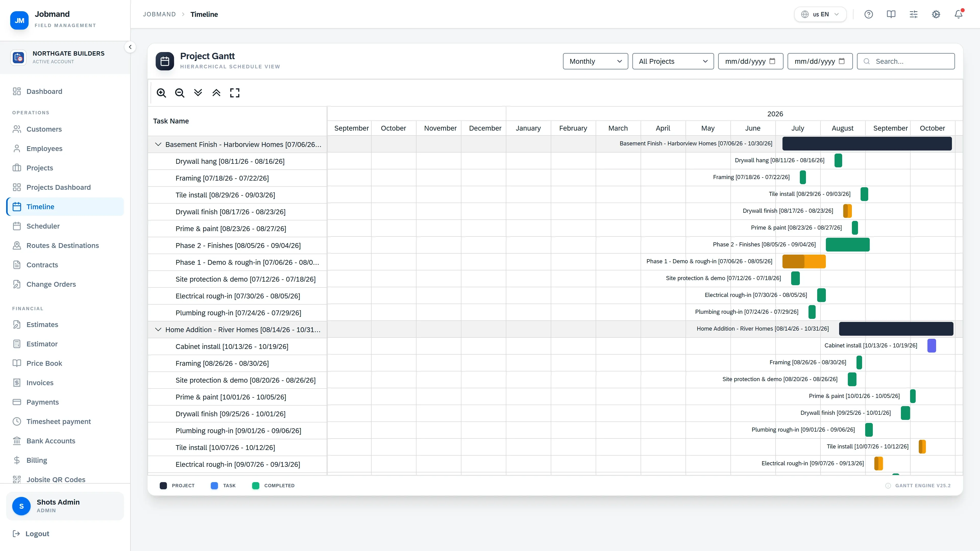Go to Customers in sidebar
Image resolution: width=980 pixels, height=551 pixels.
coord(65,129)
